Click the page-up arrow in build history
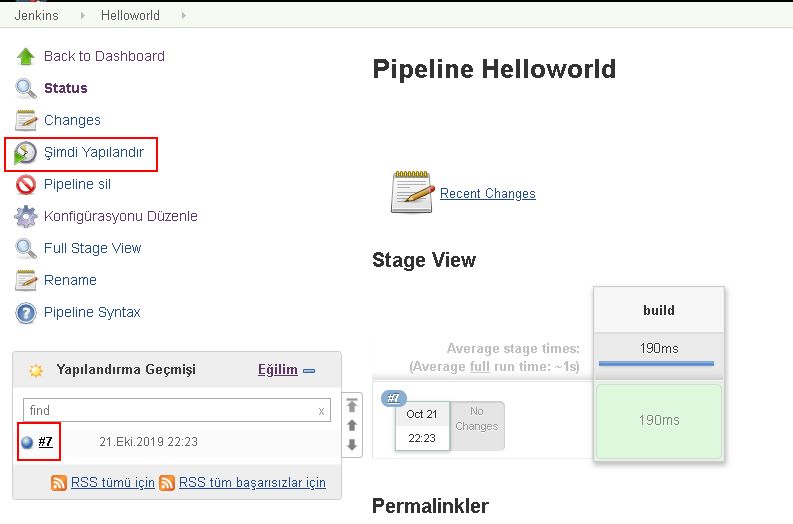 point(352,425)
